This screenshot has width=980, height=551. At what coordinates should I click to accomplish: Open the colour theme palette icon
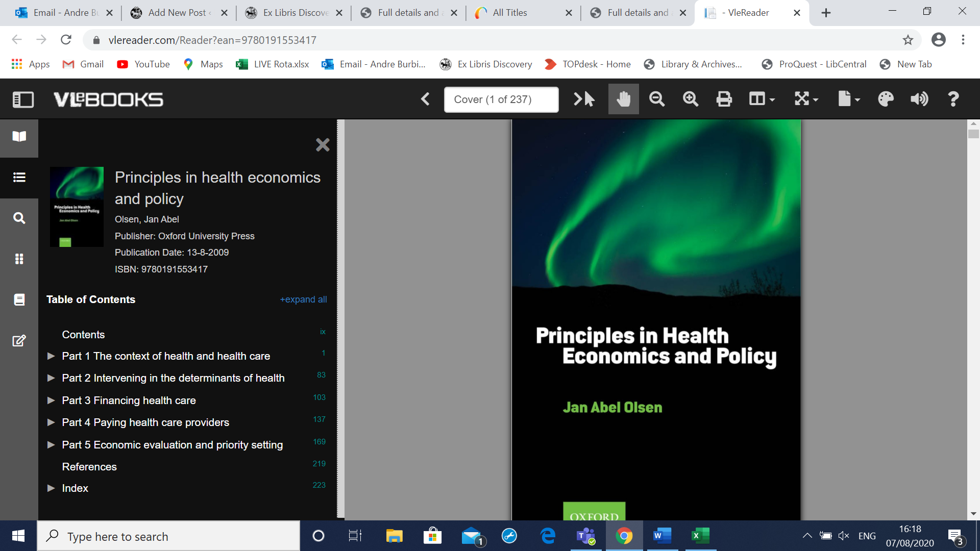[886, 99]
